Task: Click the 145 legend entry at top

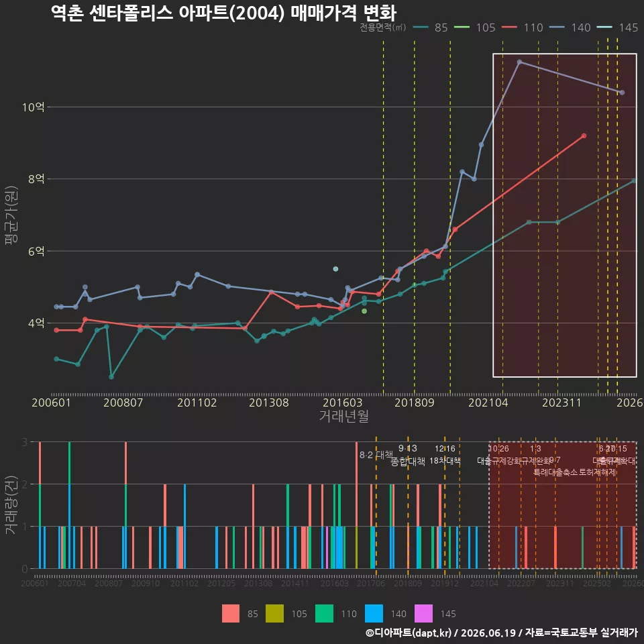Action: click(x=618, y=28)
